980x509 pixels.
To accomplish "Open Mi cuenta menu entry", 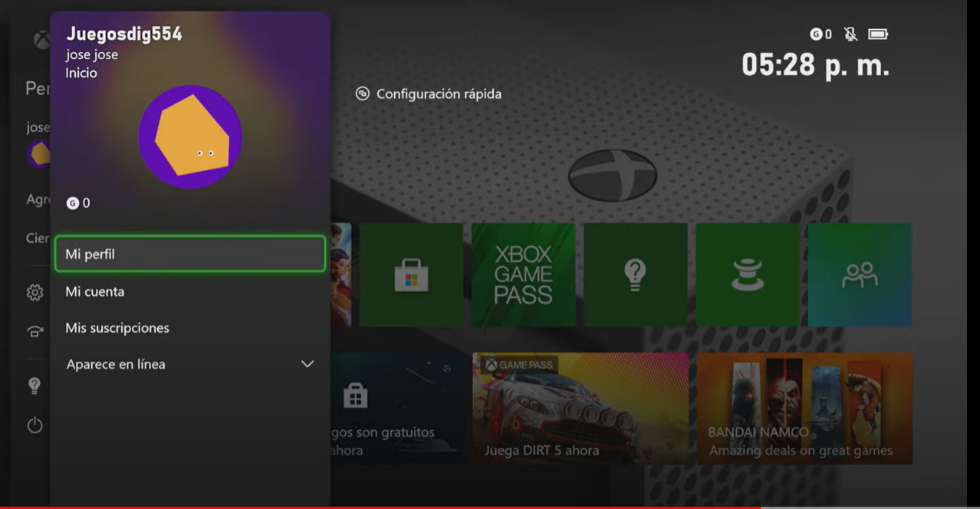I will coord(190,291).
